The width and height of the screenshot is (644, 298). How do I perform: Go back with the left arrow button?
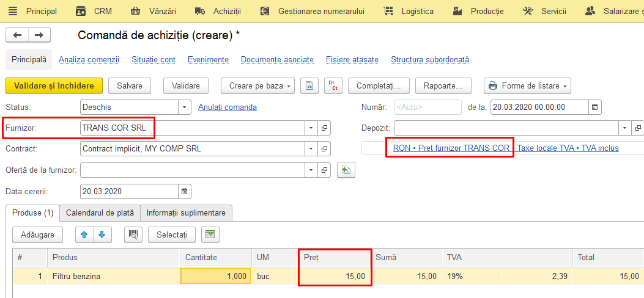tap(17, 35)
